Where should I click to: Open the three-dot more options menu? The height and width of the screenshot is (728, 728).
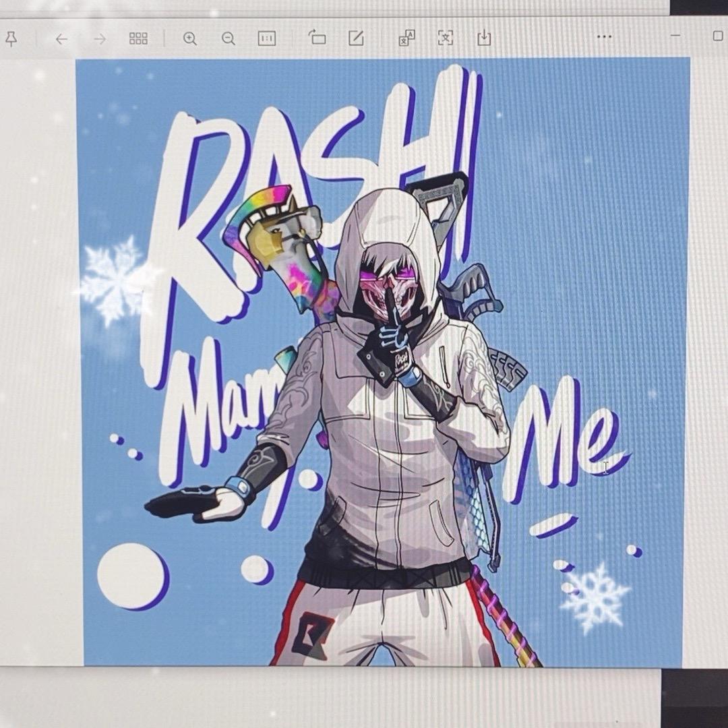(604, 36)
